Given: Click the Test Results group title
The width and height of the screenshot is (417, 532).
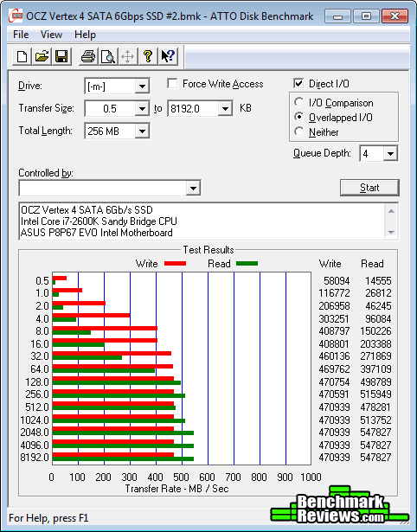Looking at the screenshot, I should pyautogui.click(x=208, y=250).
